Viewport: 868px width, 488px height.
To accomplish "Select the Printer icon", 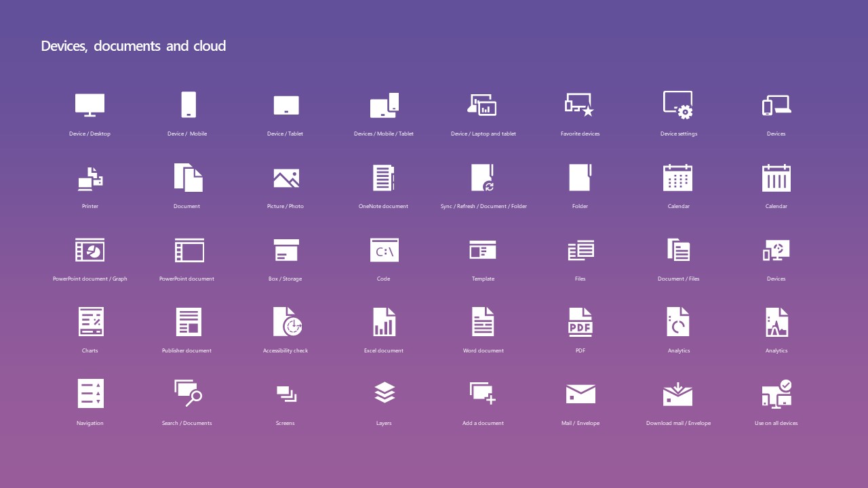I will click(90, 178).
